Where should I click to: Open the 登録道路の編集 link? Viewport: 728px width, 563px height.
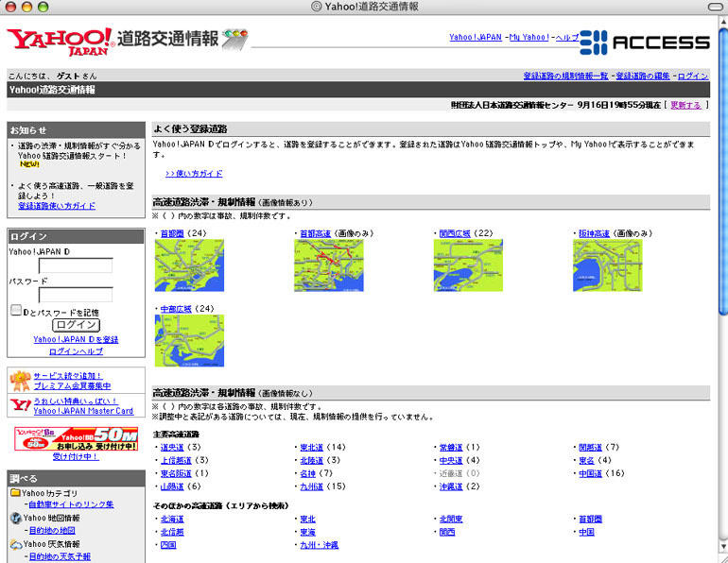[x=643, y=77]
